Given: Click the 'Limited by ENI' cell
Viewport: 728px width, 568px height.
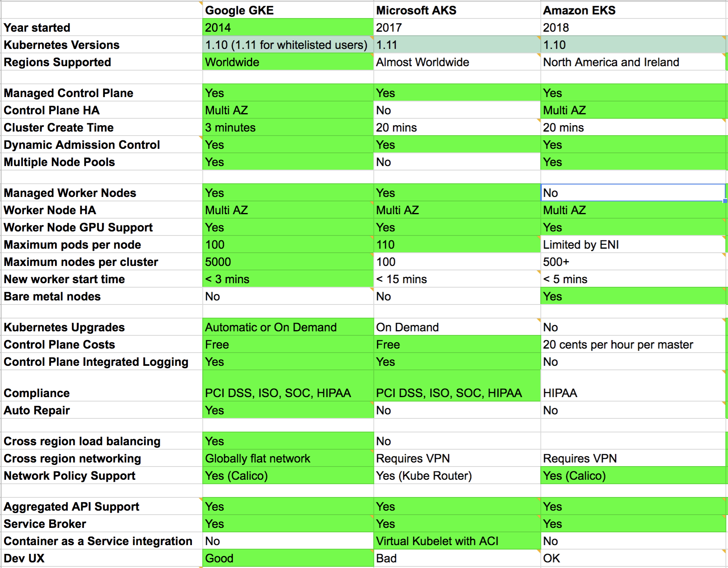Looking at the screenshot, I should pos(633,244).
